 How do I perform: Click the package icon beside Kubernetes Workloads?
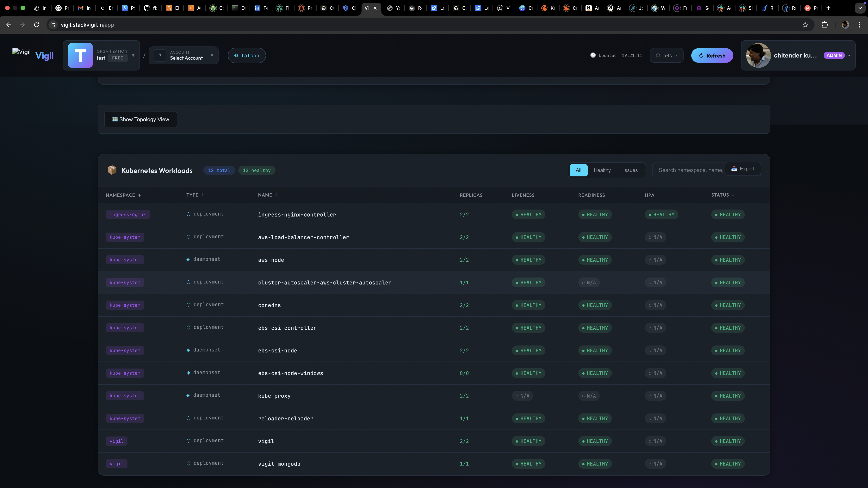point(112,170)
